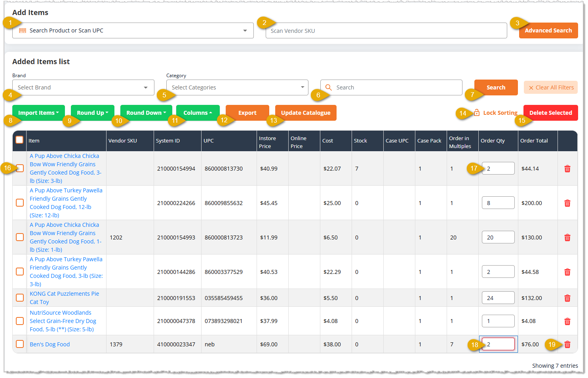
Task: Click the Lock Sorting padlock icon
Action: click(477, 113)
